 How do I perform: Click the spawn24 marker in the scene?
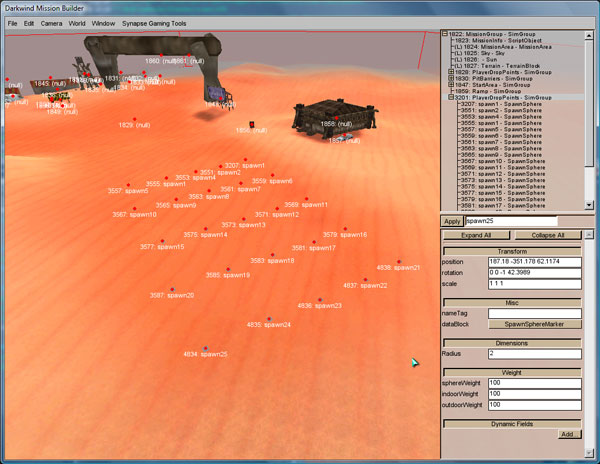click(x=268, y=319)
